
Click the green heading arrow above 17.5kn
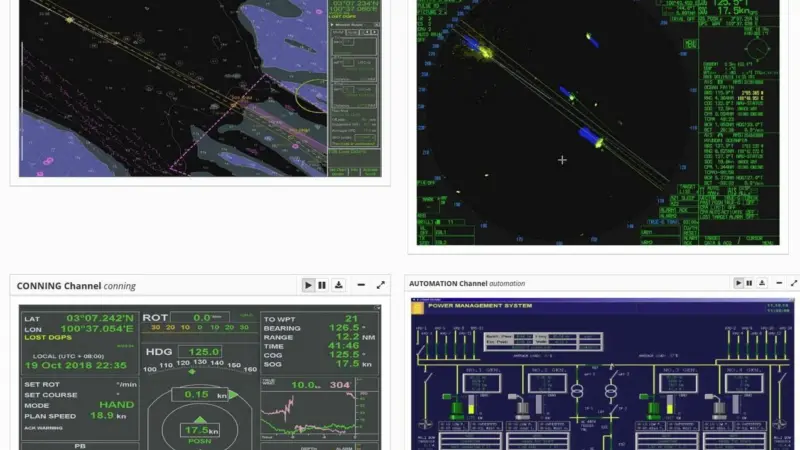(200, 420)
